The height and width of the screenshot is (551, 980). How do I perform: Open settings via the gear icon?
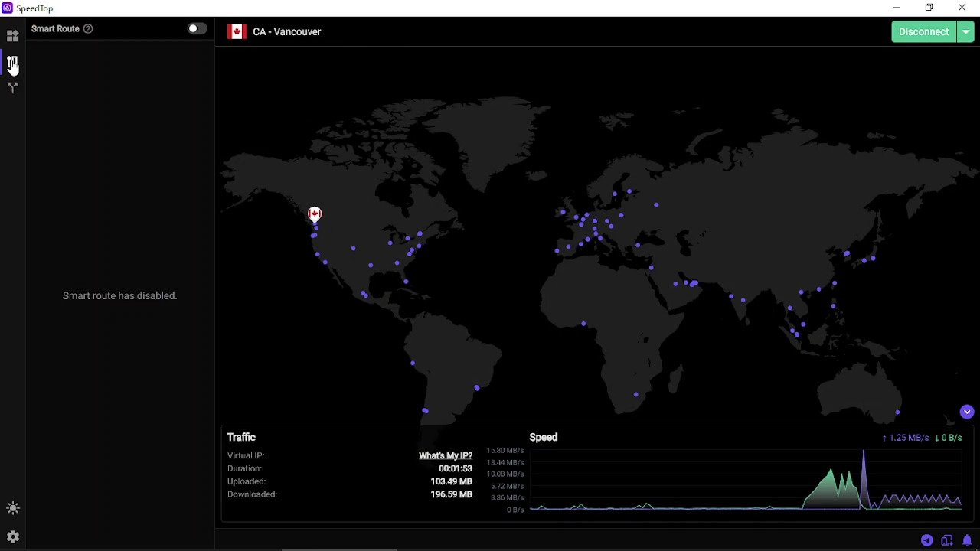pyautogui.click(x=12, y=537)
